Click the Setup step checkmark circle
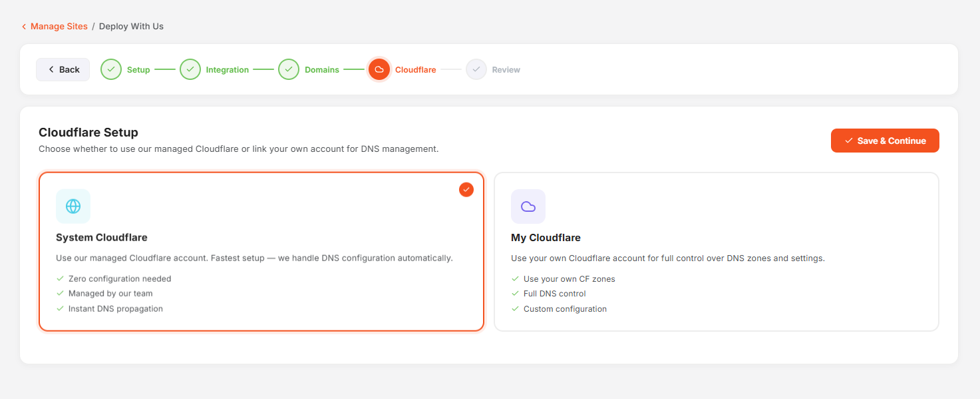 tap(111, 69)
